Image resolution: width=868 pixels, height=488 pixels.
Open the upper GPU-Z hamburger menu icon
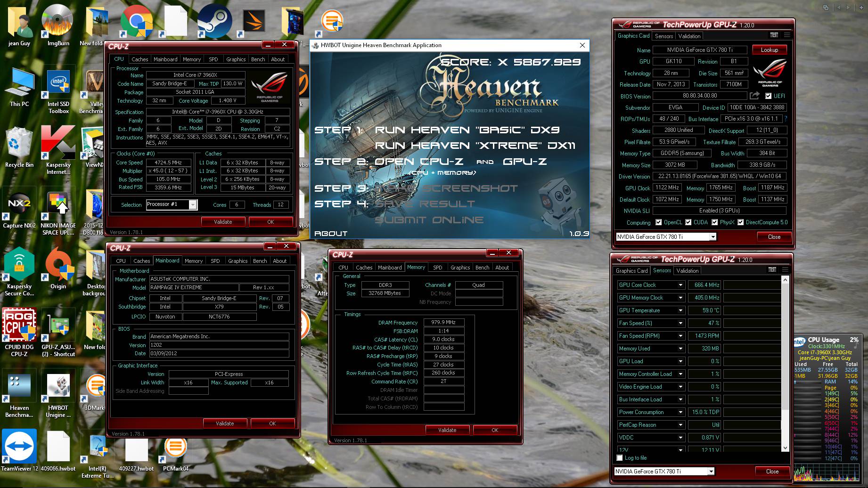click(786, 35)
